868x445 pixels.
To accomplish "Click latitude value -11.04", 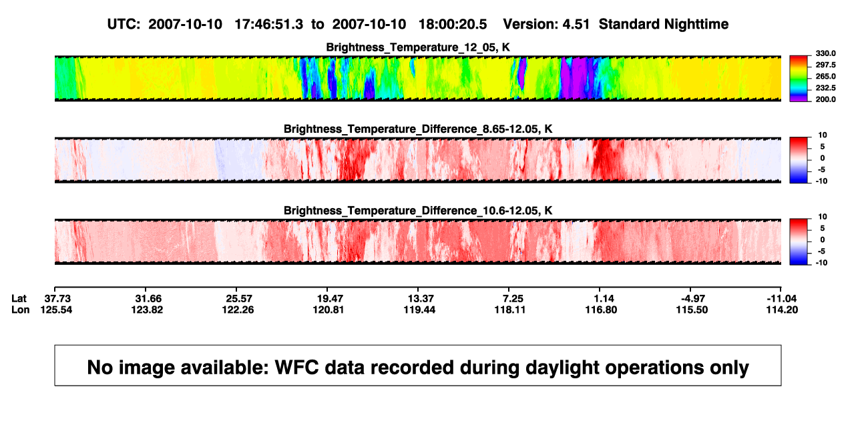I will point(781,298).
